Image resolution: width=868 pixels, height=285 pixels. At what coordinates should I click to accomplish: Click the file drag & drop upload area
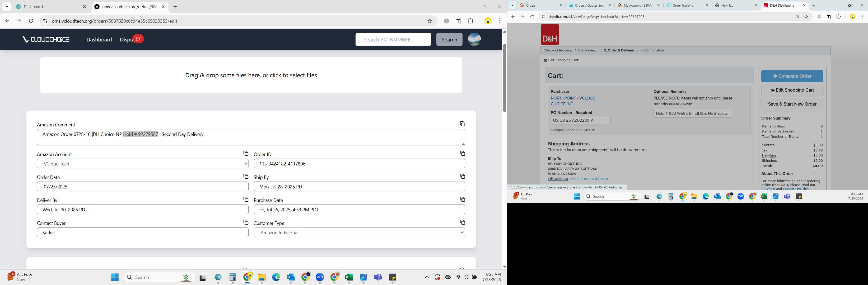pos(251,75)
